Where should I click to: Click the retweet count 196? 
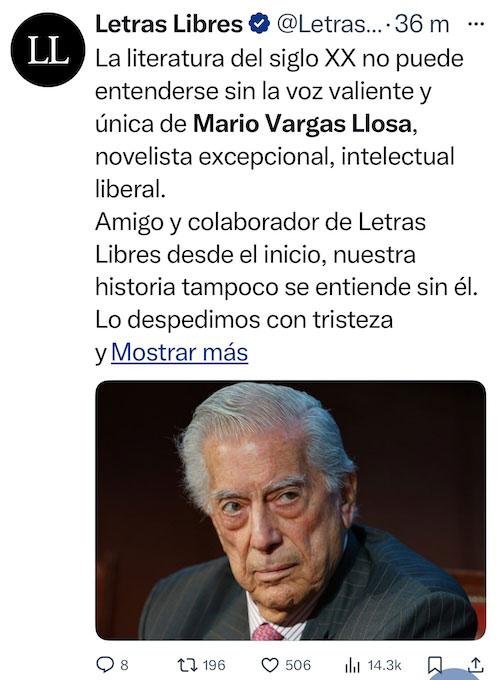point(214,665)
